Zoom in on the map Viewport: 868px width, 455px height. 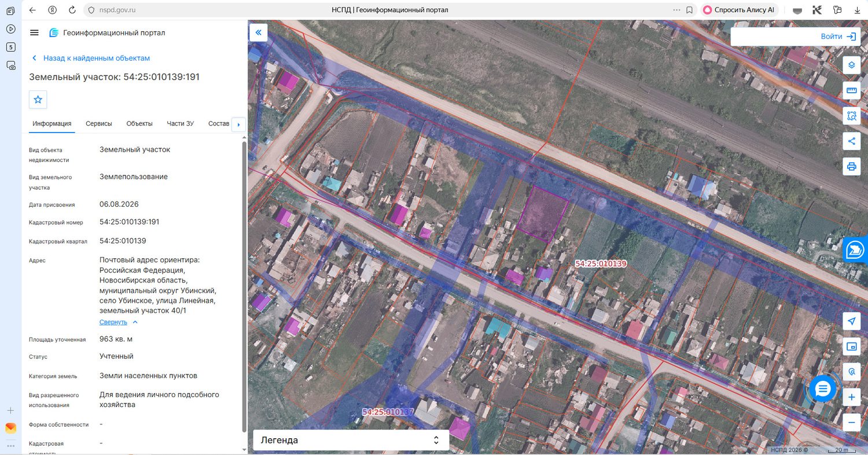click(x=851, y=397)
